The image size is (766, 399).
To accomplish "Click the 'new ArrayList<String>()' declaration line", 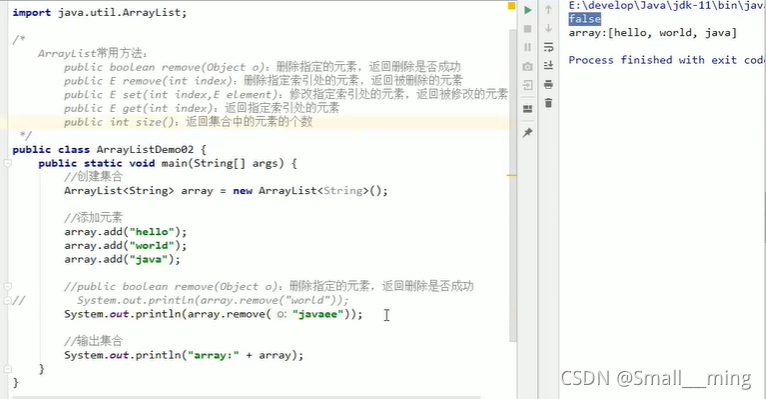I will [226, 190].
